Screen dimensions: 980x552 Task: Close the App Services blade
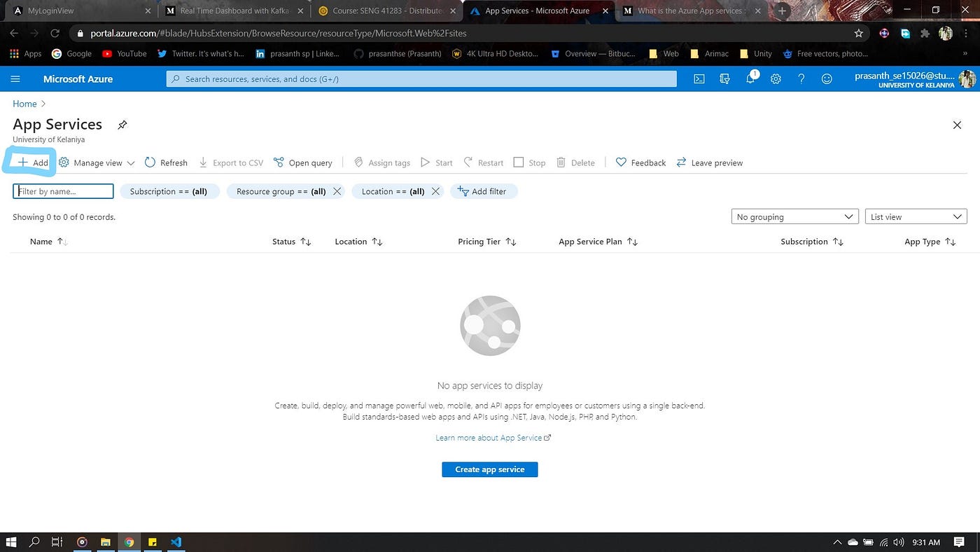[x=957, y=125]
